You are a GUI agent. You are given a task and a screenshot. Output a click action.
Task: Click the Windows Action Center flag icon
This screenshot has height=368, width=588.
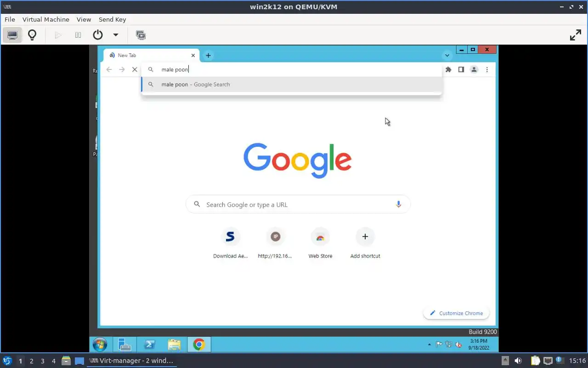point(439,344)
